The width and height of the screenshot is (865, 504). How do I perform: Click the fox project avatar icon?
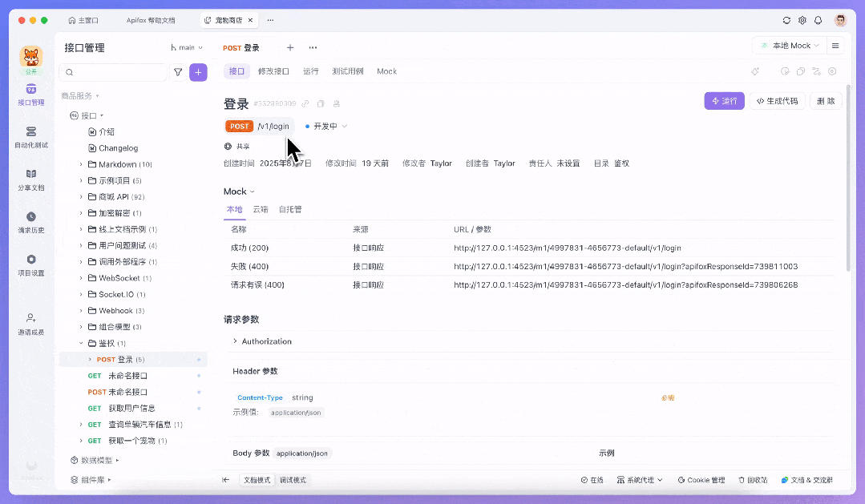(x=31, y=57)
